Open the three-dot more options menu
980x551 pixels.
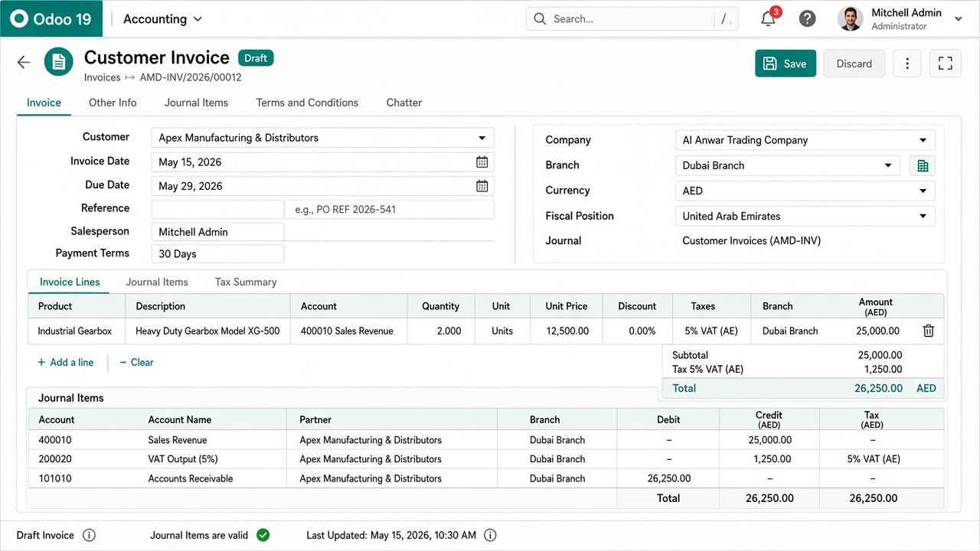(x=907, y=64)
